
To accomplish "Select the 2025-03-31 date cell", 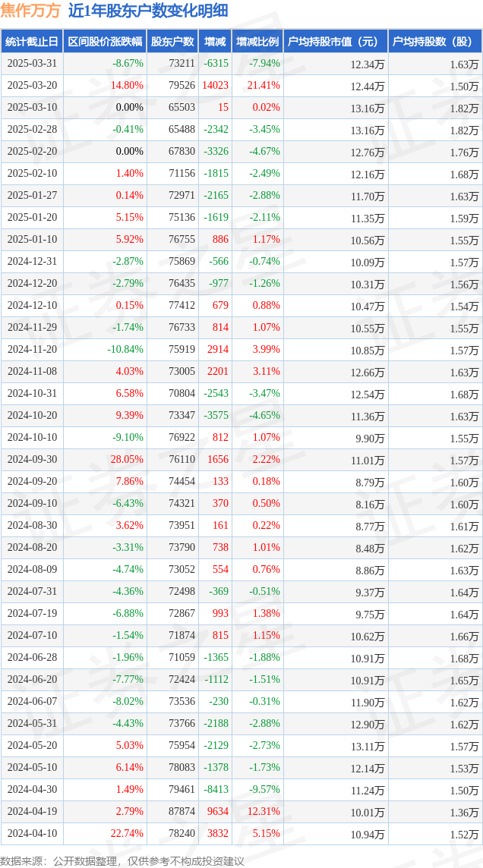I will [32, 64].
